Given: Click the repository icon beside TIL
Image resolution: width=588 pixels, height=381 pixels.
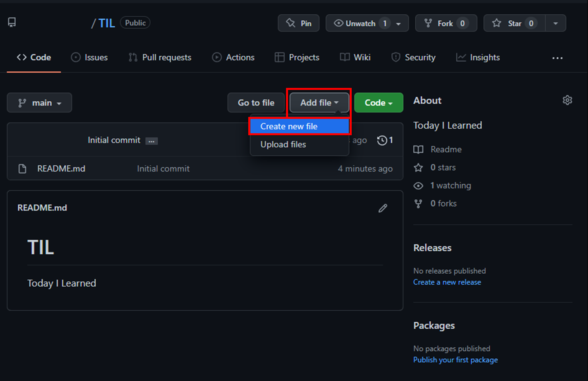Looking at the screenshot, I should click(x=12, y=22).
